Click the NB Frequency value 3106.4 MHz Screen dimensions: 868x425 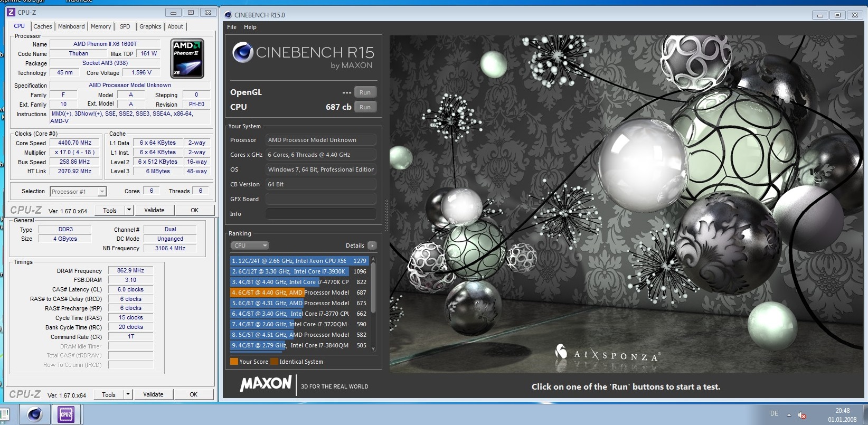point(170,248)
